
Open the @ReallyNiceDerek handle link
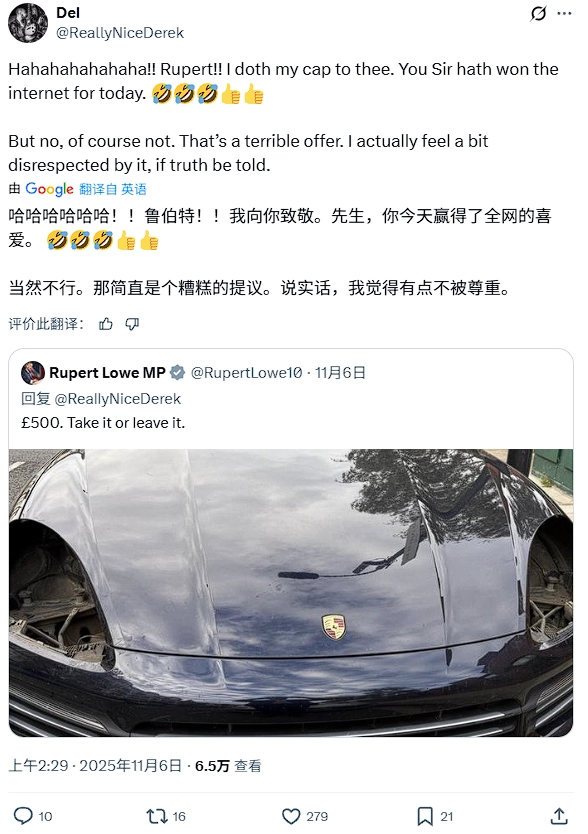(120, 33)
